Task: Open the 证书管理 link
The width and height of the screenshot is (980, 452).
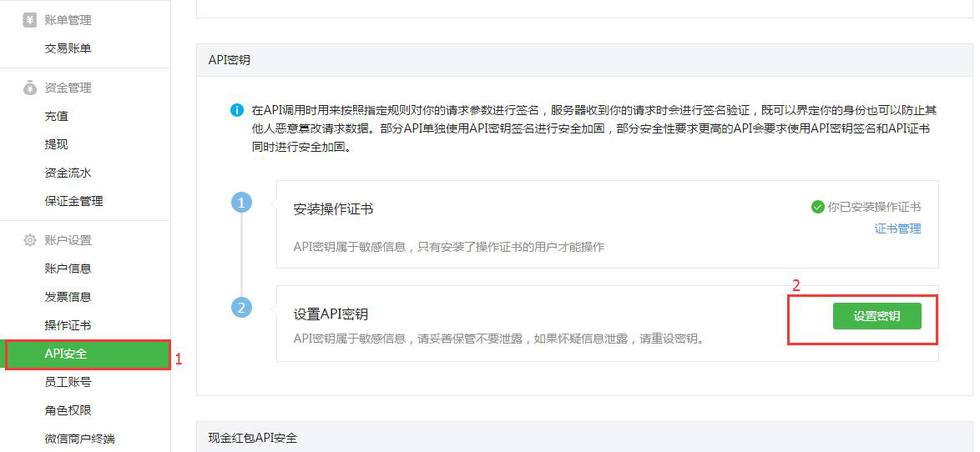Action: click(897, 229)
